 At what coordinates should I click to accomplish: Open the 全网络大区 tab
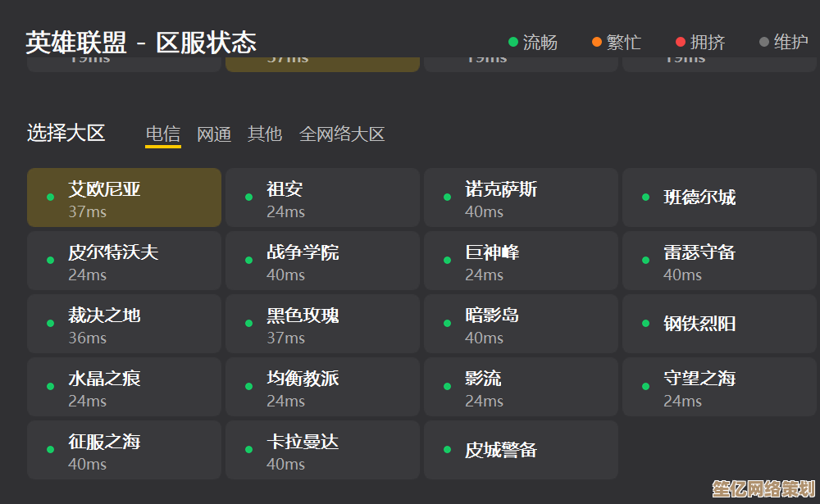click(342, 134)
